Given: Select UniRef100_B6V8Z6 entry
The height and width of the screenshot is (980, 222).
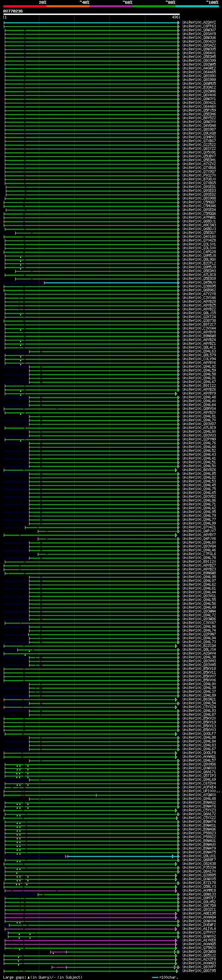Looking at the screenshot, I should click(x=199, y=470).
